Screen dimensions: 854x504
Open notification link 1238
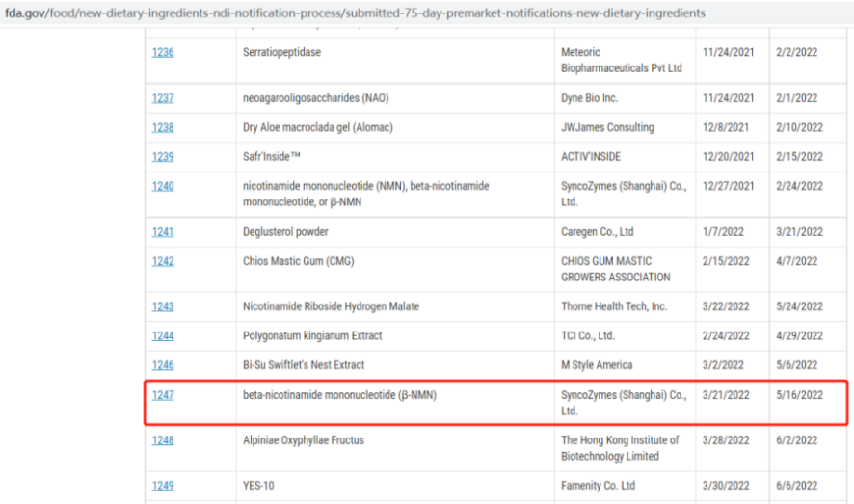click(163, 127)
